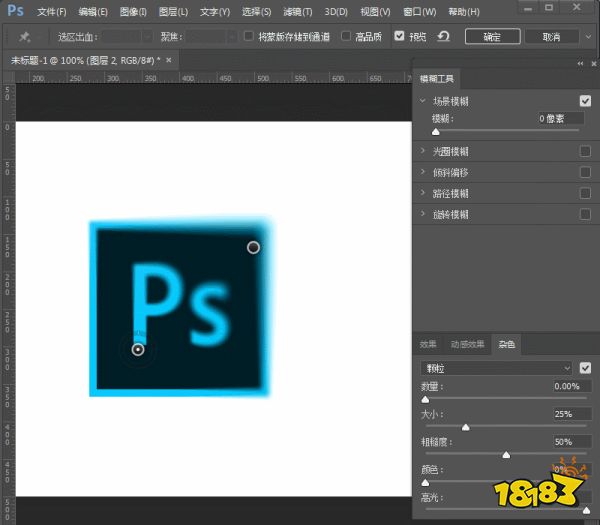600x525 pixels.
Task: Enable the 光圈模糊 checkbox
Action: pos(585,151)
